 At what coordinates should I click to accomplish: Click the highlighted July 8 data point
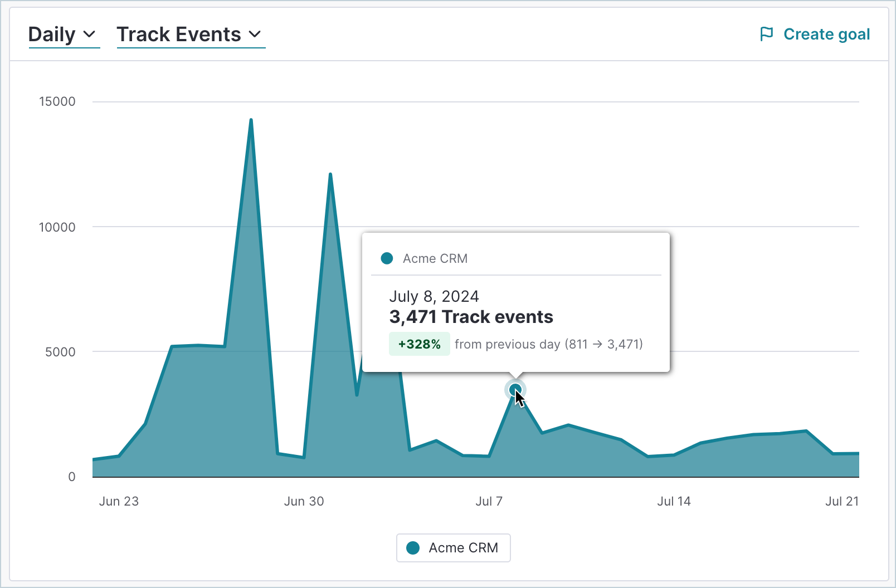point(515,390)
